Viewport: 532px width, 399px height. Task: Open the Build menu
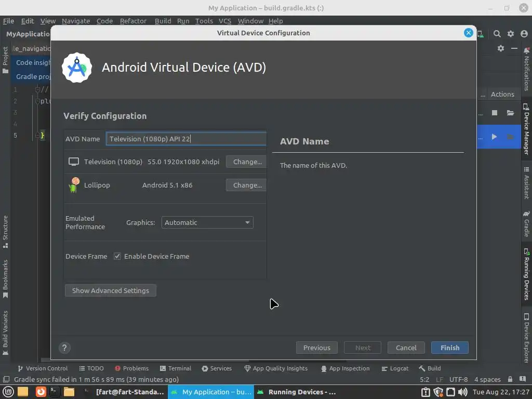(163, 21)
